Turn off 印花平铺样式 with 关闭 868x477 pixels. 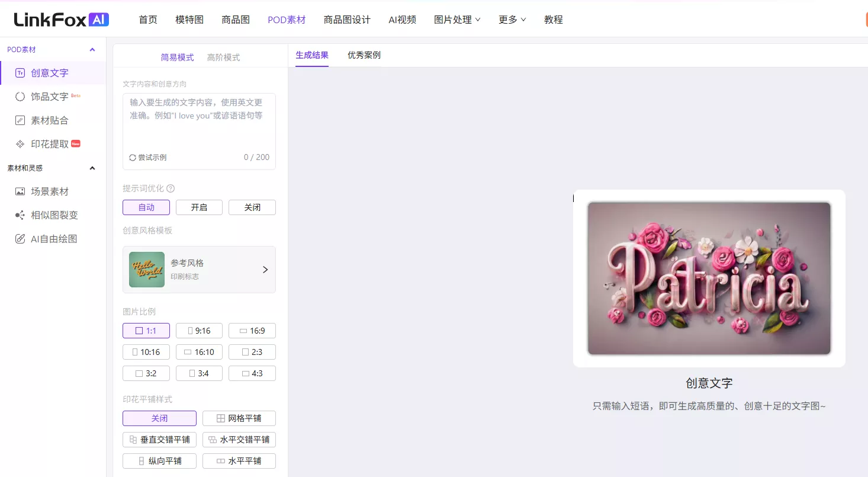tap(159, 418)
